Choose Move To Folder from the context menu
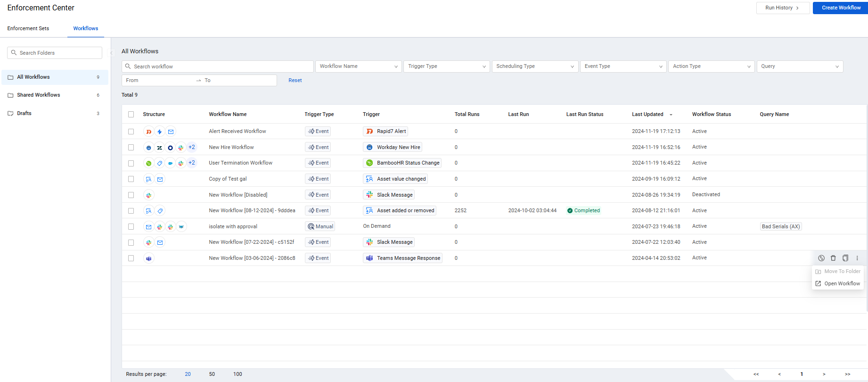Viewport: 868px width, 382px height. [838, 271]
